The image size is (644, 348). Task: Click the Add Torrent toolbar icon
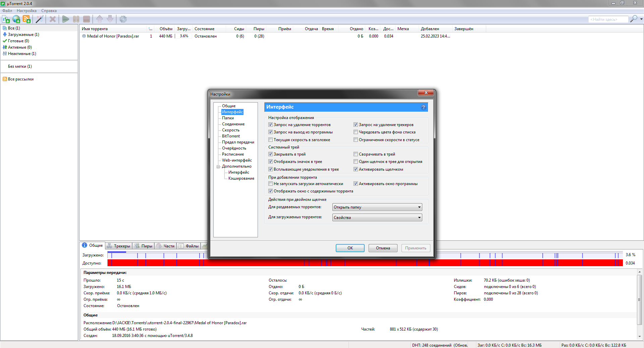(6, 19)
